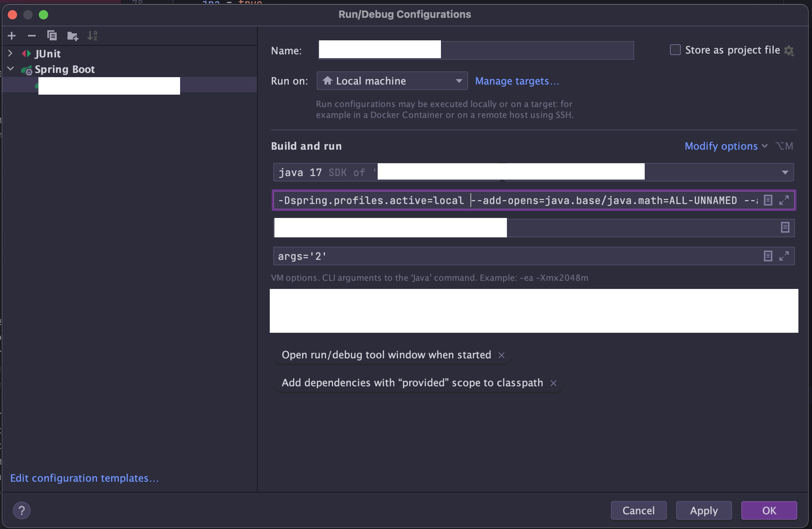Click insert macros icon in VM options
The height and width of the screenshot is (529, 812).
point(768,200)
